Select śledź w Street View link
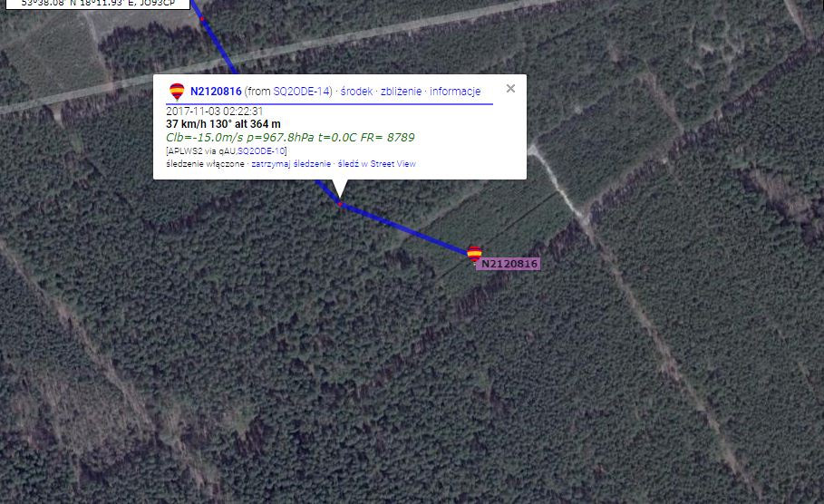824x504 pixels. click(x=377, y=164)
